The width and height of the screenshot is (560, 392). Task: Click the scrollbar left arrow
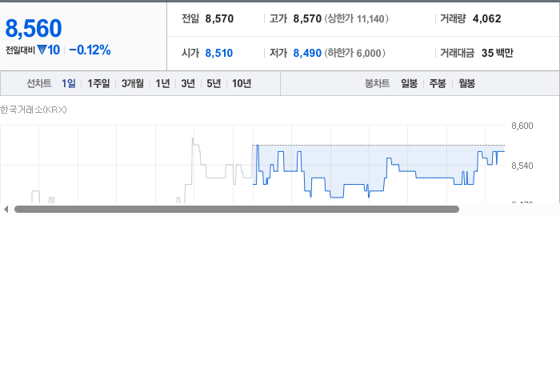(6, 210)
